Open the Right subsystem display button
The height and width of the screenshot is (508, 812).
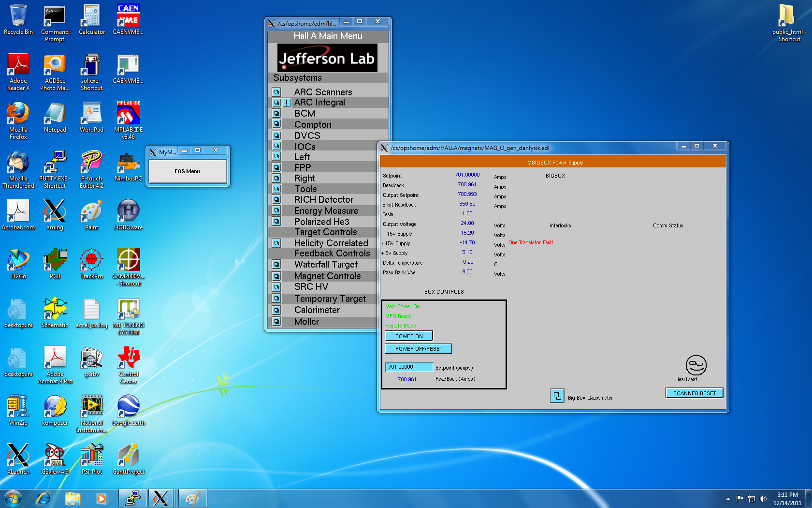coord(276,178)
